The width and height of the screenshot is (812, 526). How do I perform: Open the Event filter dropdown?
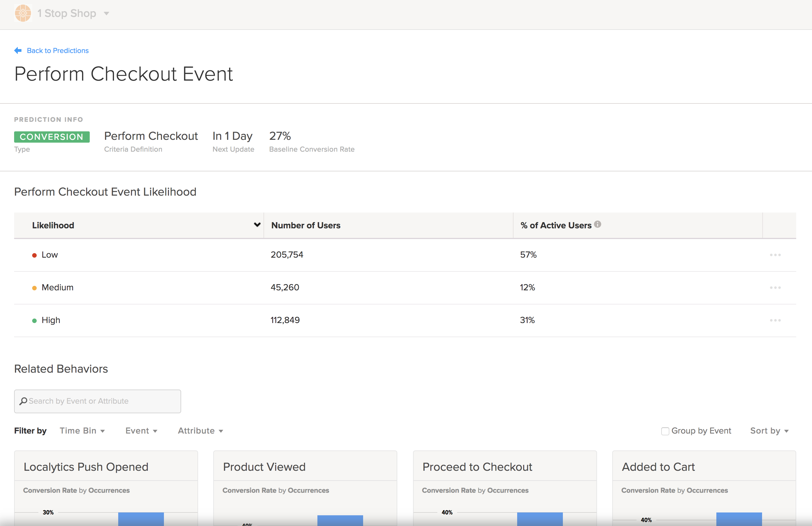(141, 431)
